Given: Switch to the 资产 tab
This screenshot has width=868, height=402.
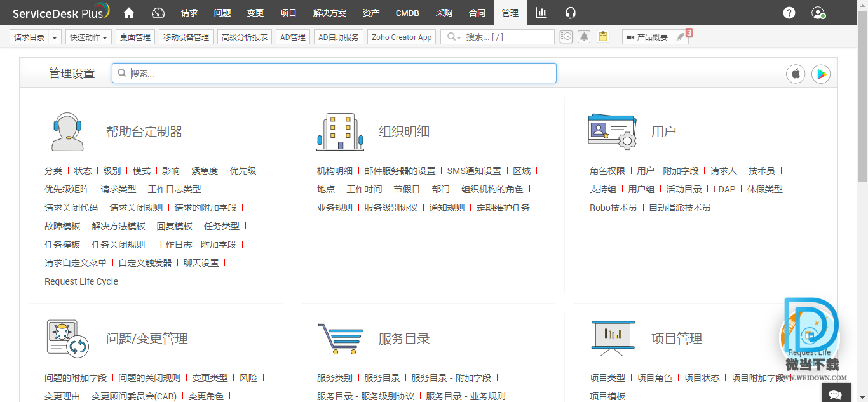Looking at the screenshot, I should [x=371, y=13].
